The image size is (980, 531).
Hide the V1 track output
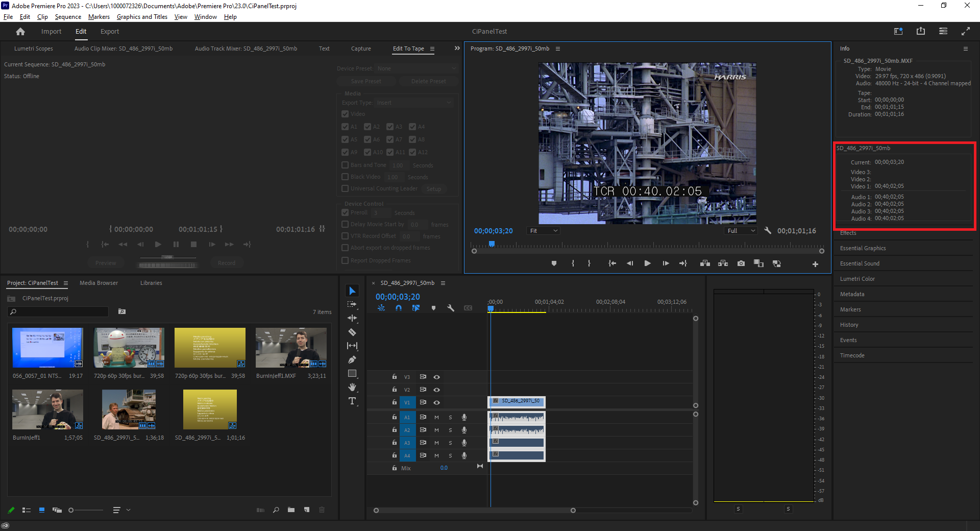[x=437, y=402]
